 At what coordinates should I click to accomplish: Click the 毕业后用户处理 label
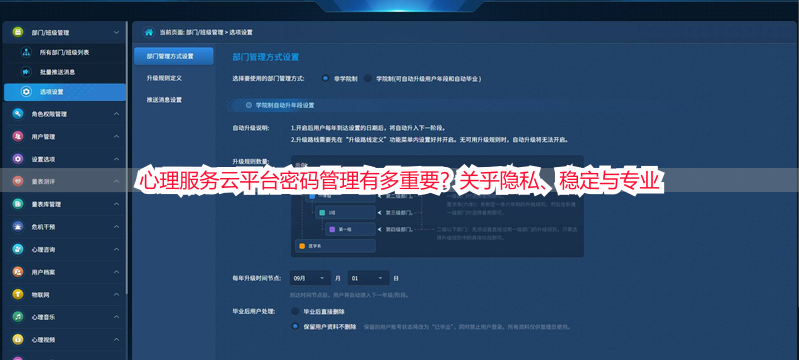click(253, 311)
